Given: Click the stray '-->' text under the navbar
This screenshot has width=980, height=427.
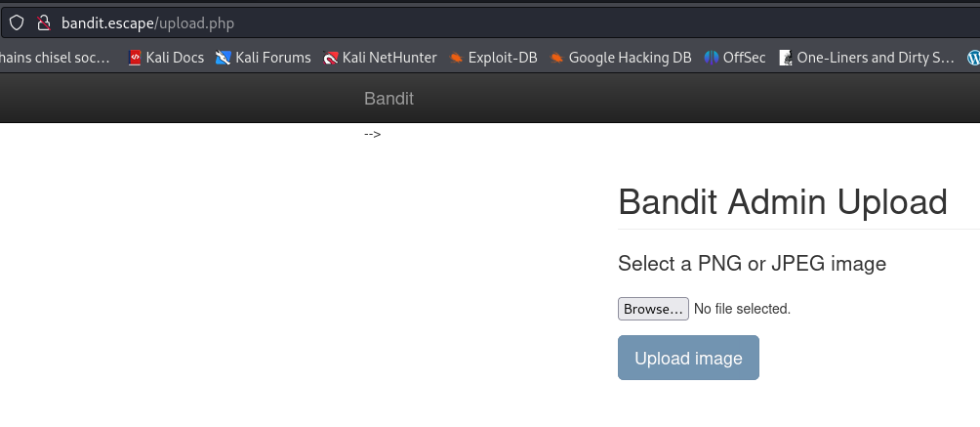Looking at the screenshot, I should click(x=373, y=134).
